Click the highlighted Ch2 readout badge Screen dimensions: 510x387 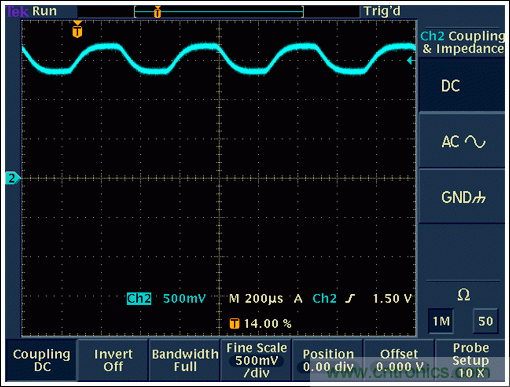pyautogui.click(x=139, y=298)
